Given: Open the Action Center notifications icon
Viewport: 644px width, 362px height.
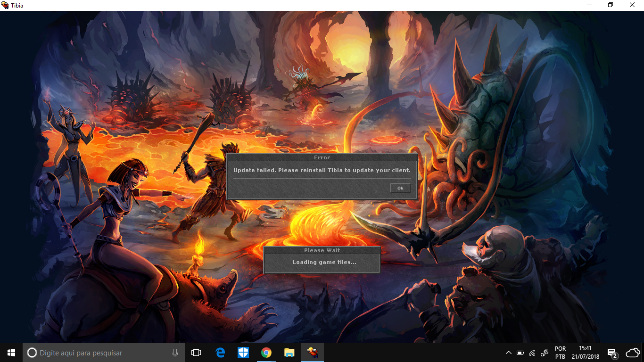Looking at the screenshot, I should [612, 353].
